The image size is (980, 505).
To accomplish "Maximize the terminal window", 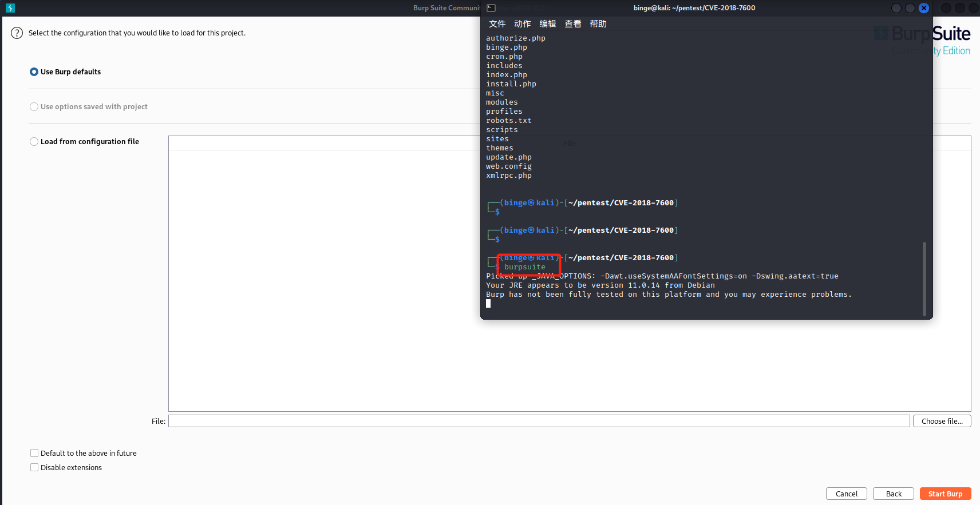I will (910, 8).
